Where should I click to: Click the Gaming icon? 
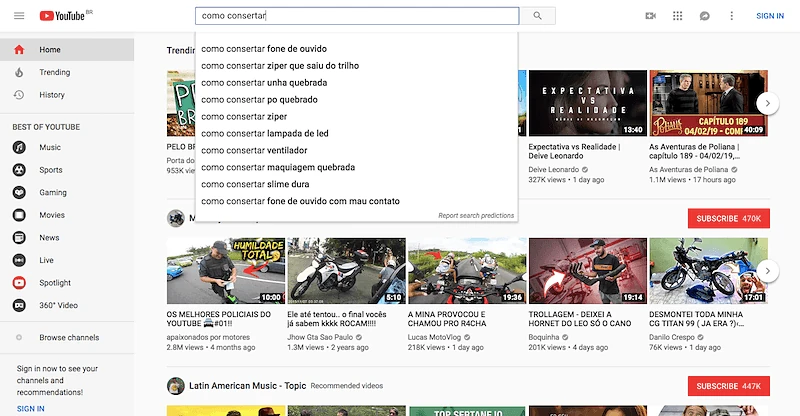click(x=19, y=192)
